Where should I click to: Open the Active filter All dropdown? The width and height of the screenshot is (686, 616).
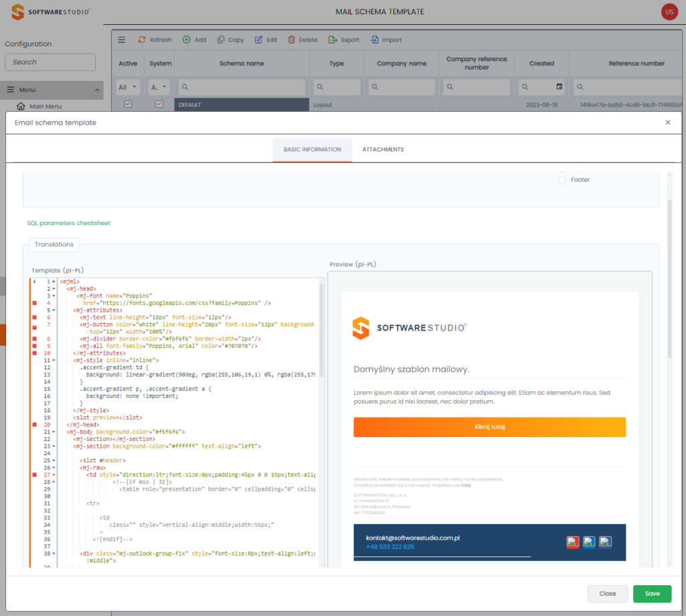[128, 87]
